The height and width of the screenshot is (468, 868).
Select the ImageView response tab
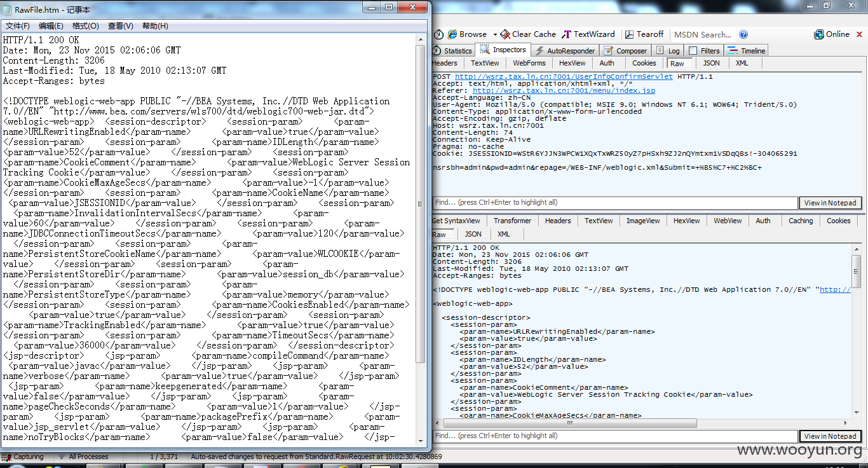643,221
